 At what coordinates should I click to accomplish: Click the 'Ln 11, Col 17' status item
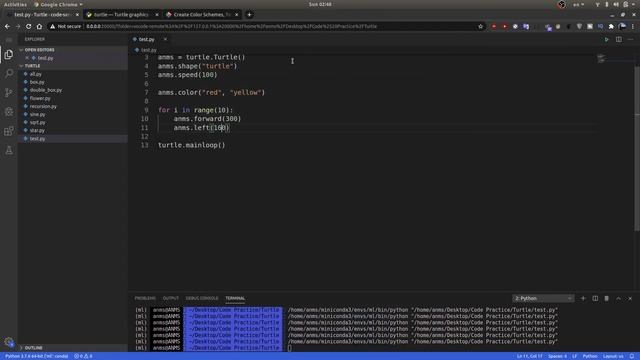(x=529, y=356)
